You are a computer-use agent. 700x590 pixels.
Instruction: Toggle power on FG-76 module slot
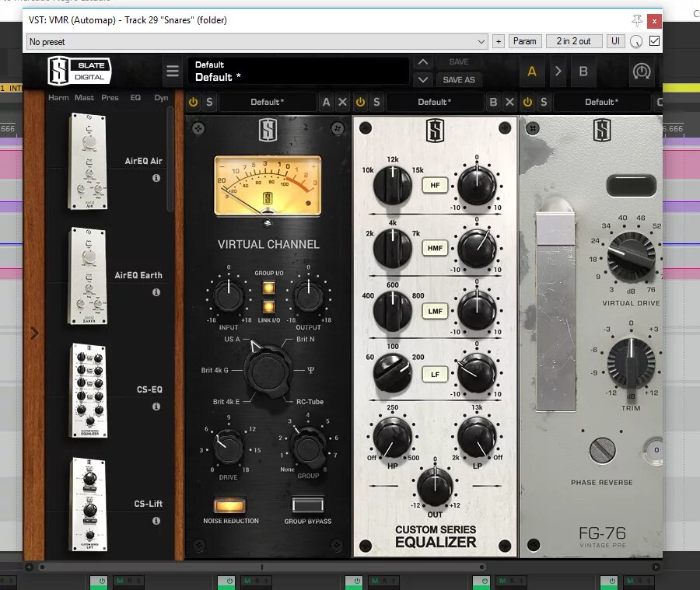[527, 102]
